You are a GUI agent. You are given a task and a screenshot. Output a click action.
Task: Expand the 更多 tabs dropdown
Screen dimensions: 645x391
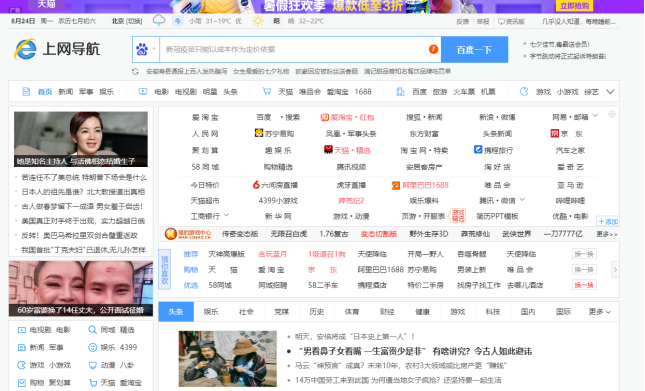599,312
